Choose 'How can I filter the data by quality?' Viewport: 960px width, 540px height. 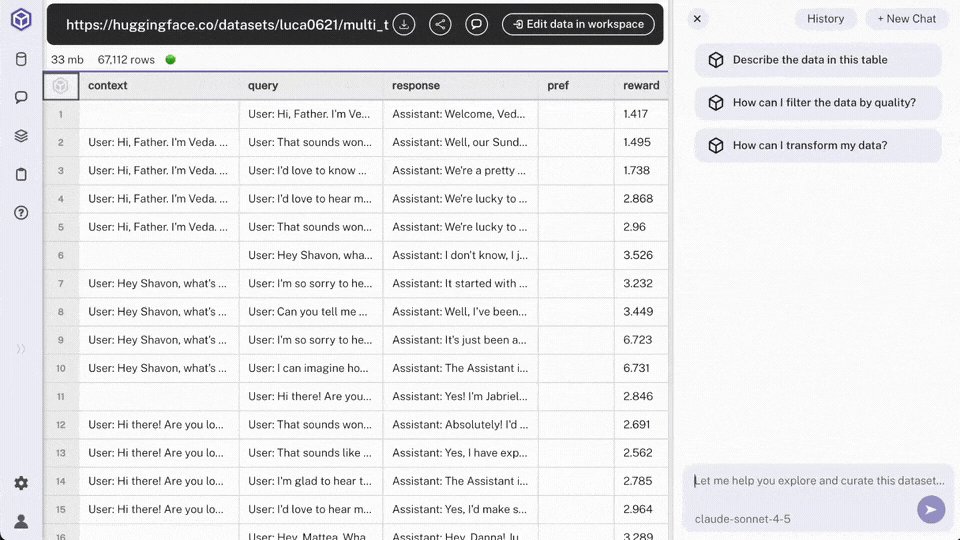coord(818,103)
